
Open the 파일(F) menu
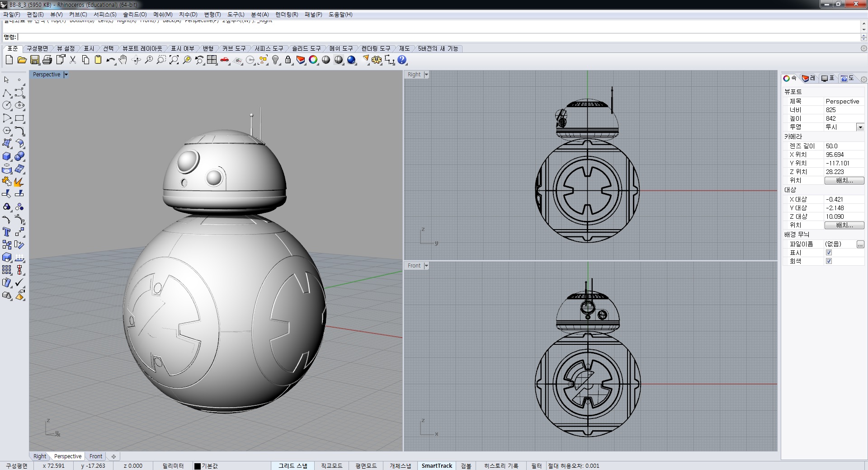pos(11,14)
